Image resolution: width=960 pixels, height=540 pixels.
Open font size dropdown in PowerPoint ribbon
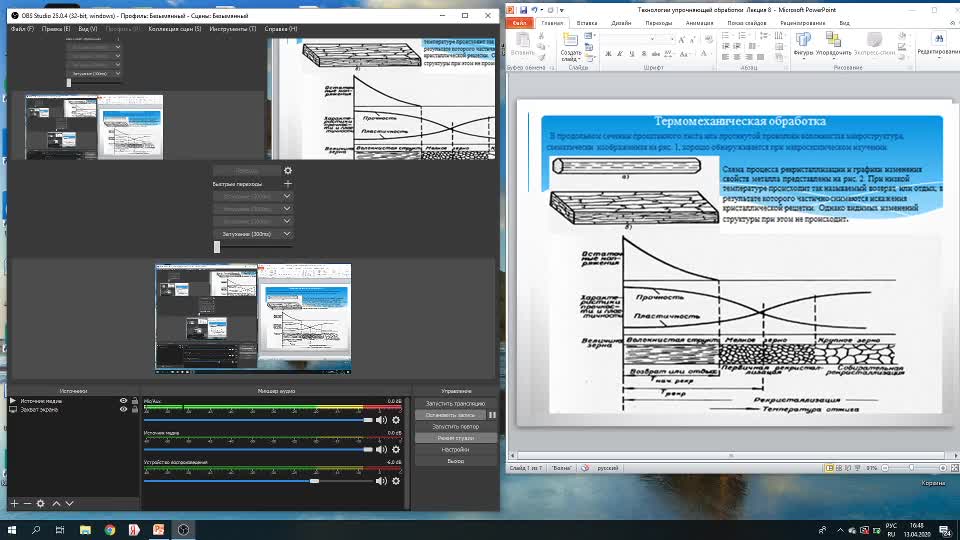[672, 39]
